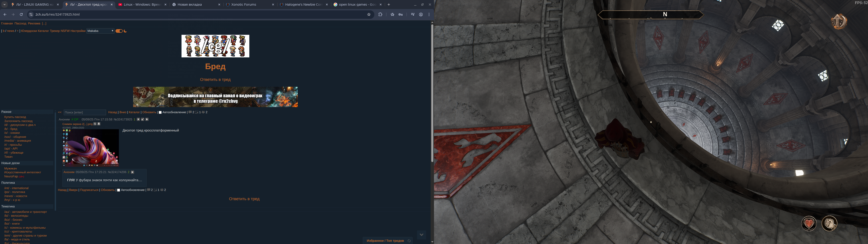Image resolution: width=868 pixels, height=244 pixels.
Task: Expand boards list with + link
Action: pyautogui.click(x=18, y=31)
